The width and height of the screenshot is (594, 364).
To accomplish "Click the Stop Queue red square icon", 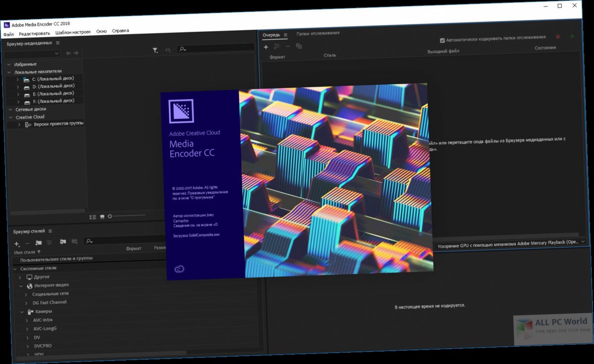I will [x=558, y=37].
